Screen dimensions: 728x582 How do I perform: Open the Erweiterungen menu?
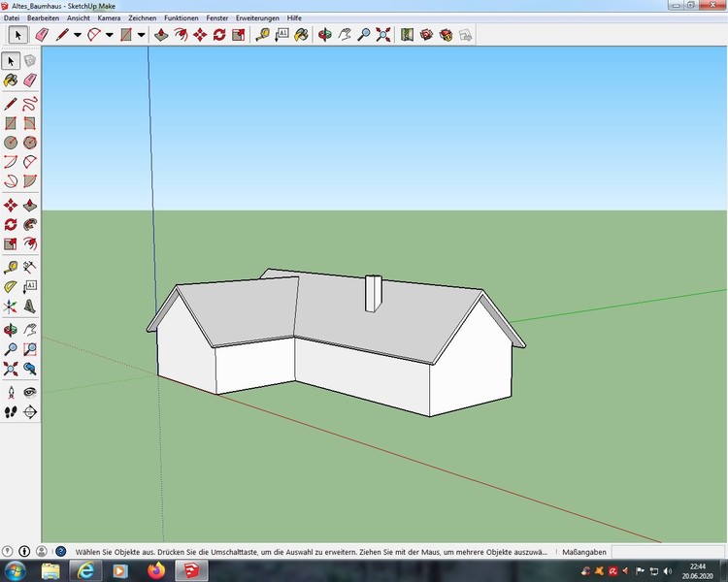[257, 18]
